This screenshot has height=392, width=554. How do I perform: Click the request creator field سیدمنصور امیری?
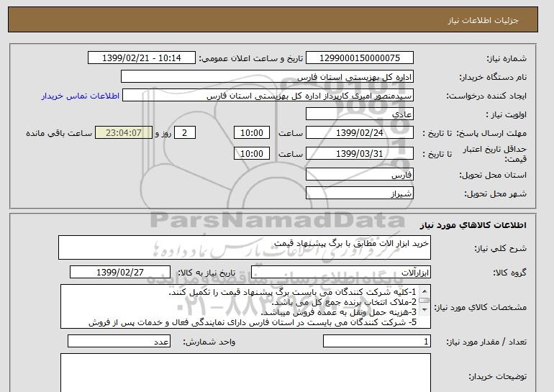click(x=268, y=96)
